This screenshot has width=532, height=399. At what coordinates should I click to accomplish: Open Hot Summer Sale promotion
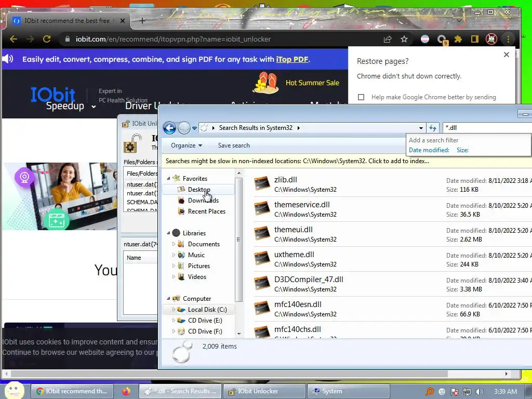(x=312, y=83)
